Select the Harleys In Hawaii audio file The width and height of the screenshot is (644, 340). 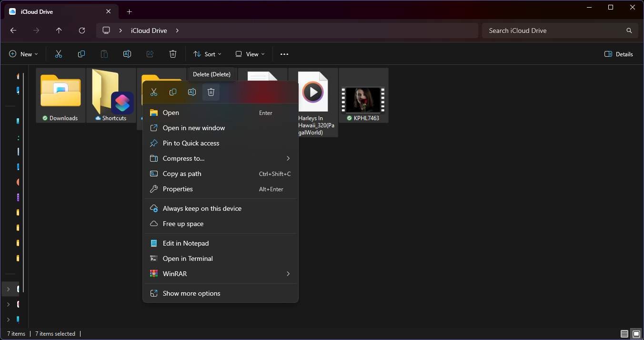click(x=313, y=103)
